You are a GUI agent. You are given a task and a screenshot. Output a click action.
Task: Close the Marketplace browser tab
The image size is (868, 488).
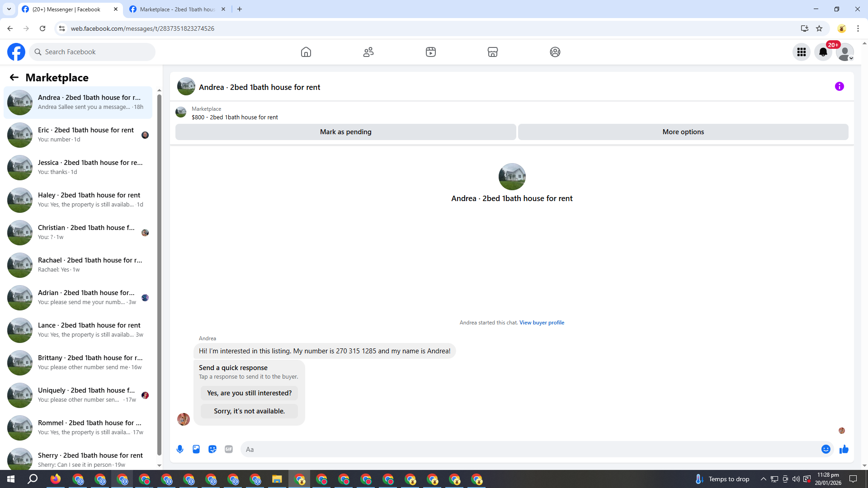223,9
